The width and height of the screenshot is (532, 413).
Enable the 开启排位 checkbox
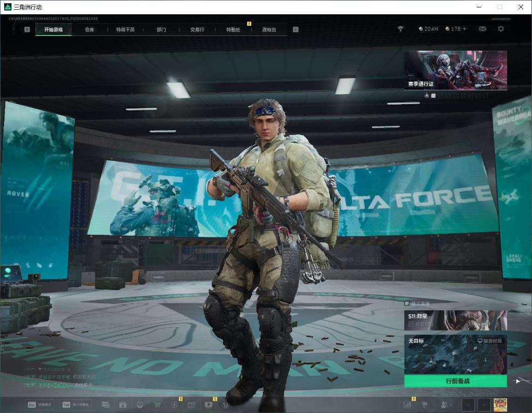point(411,324)
